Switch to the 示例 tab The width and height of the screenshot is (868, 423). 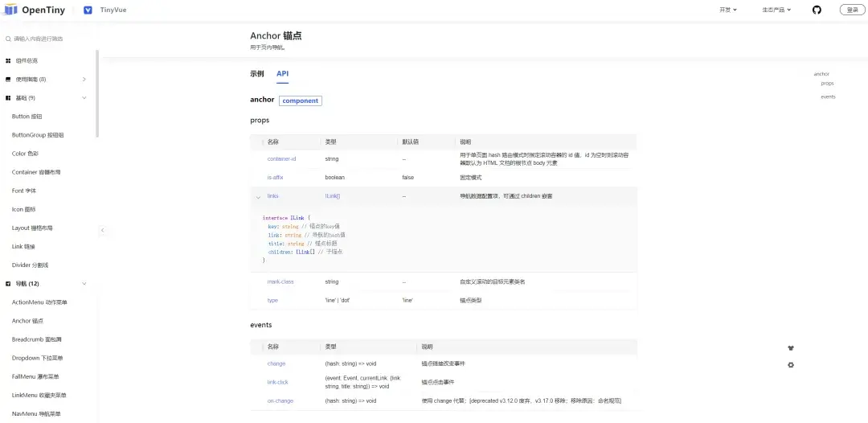(257, 74)
